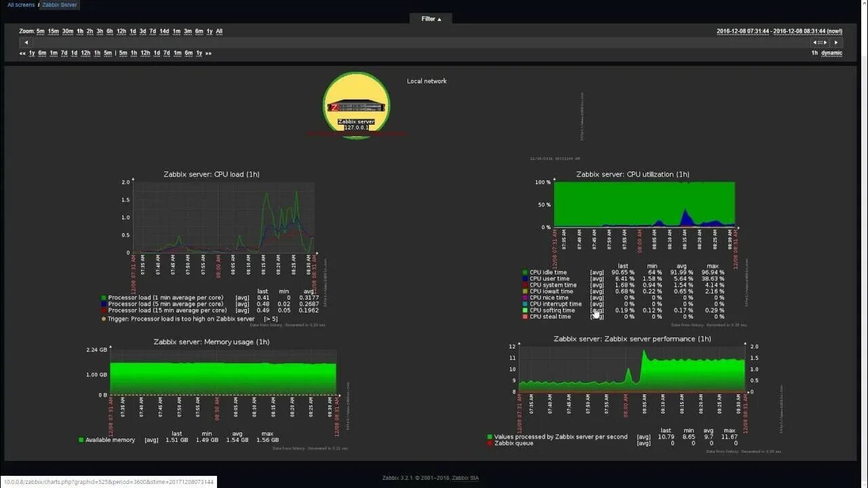The image size is (868, 488).
Task: Click the start date 2016-12-08 07:31:44
Action: pos(743,31)
